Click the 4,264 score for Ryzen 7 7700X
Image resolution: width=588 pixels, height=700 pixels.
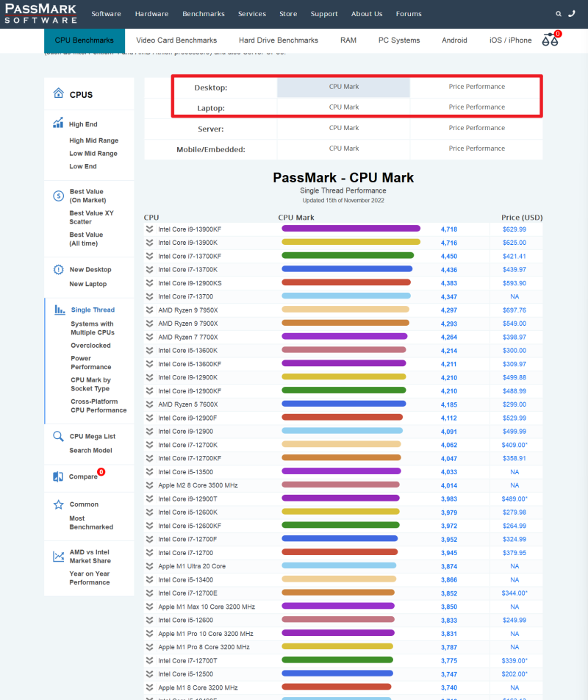click(x=449, y=337)
